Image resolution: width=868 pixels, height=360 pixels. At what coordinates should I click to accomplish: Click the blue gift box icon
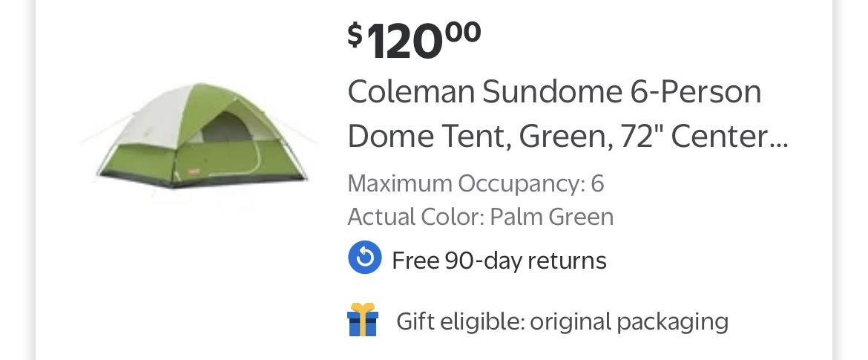click(363, 321)
